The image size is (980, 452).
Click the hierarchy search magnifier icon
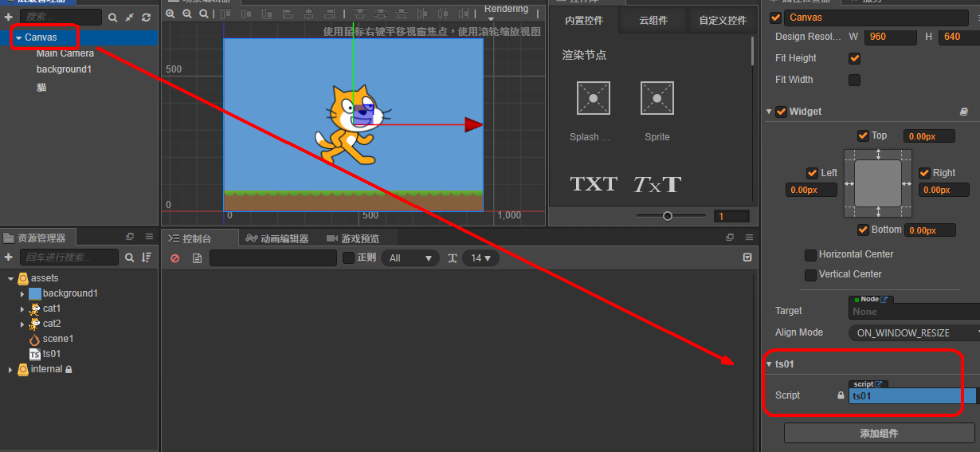(x=112, y=17)
